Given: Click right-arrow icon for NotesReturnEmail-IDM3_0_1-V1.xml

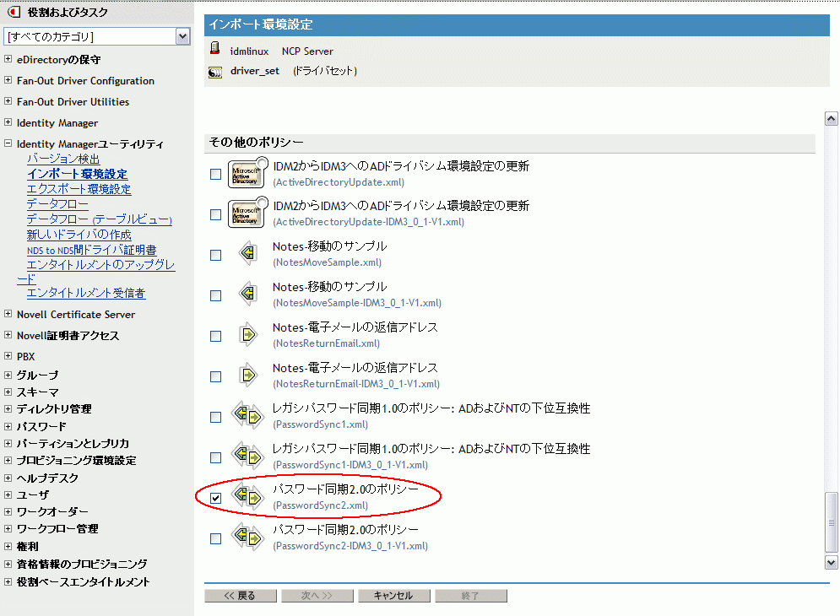Looking at the screenshot, I should tap(248, 375).
